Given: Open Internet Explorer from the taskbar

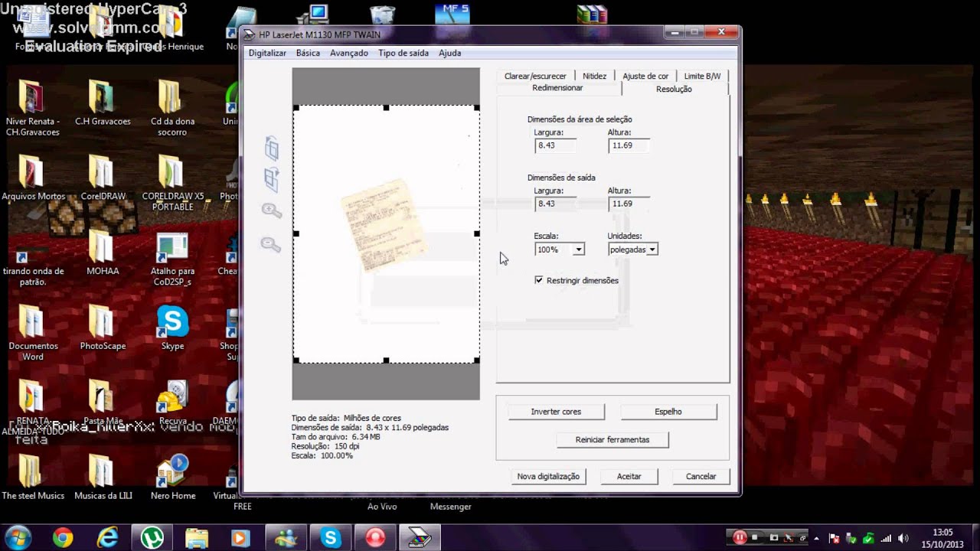Looking at the screenshot, I should click(x=107, y=537).
